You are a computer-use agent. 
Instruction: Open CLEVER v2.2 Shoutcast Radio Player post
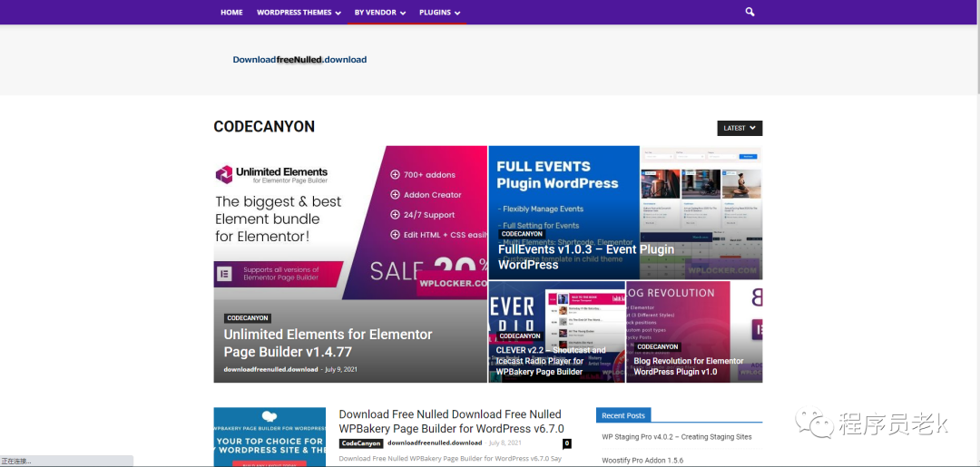point(551,361)
